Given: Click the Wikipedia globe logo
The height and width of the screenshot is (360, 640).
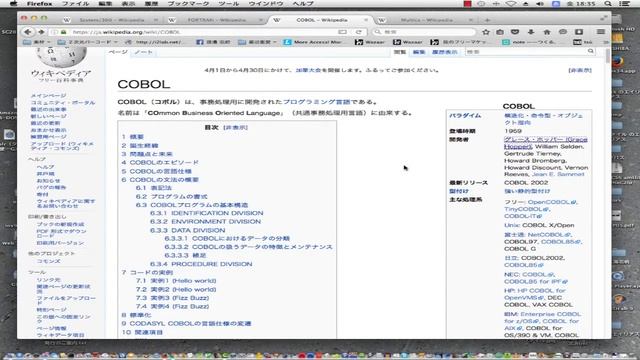Looking at the screenshot, I should point(61,57).
